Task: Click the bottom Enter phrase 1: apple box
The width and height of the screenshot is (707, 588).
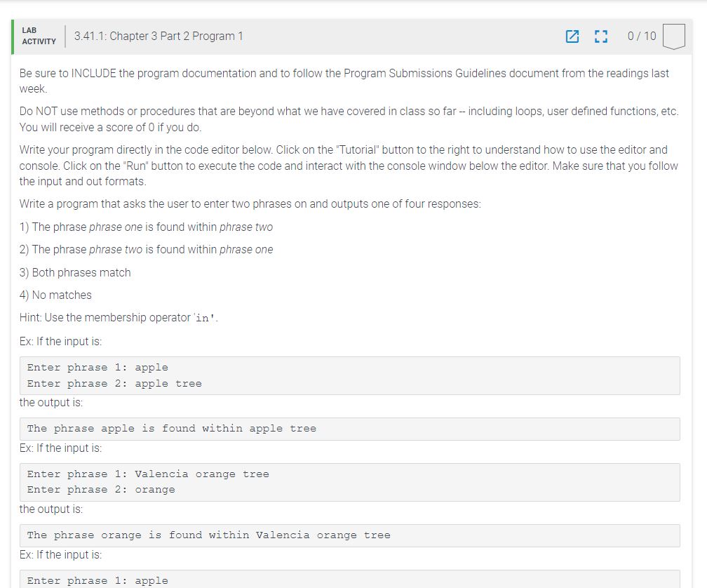Action: (349, 580)
